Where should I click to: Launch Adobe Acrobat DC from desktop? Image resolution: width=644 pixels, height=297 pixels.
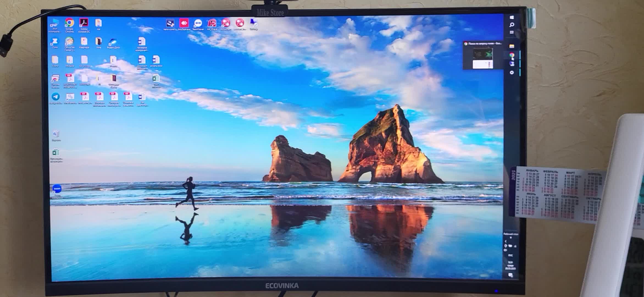pyautogui.click(x=84, y=25)
